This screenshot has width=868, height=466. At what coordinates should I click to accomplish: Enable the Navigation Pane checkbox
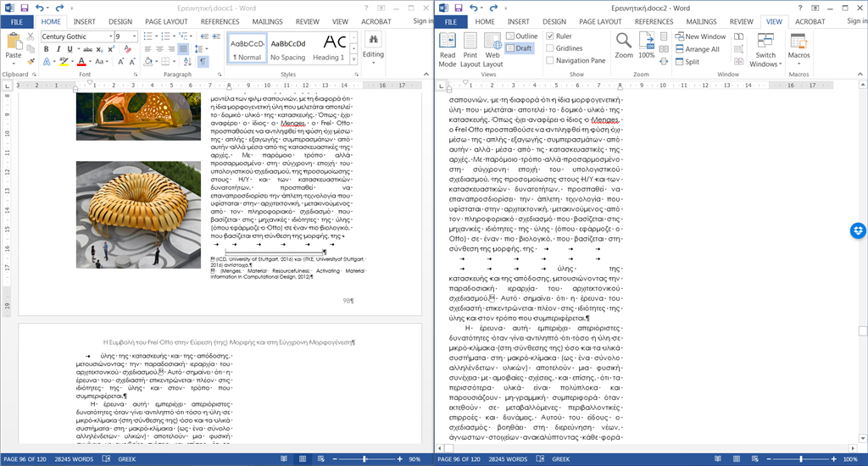pyautogui.click(x=549, y=60)
